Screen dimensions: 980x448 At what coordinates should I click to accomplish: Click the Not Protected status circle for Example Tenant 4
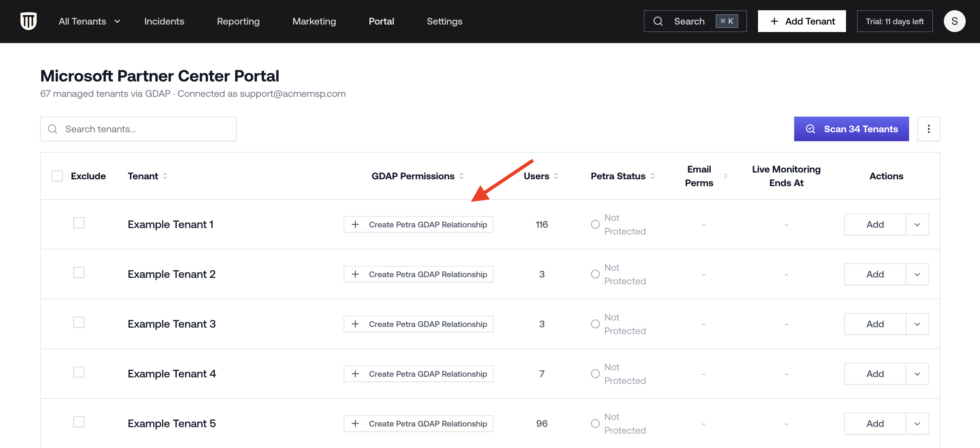pos(595,373)
